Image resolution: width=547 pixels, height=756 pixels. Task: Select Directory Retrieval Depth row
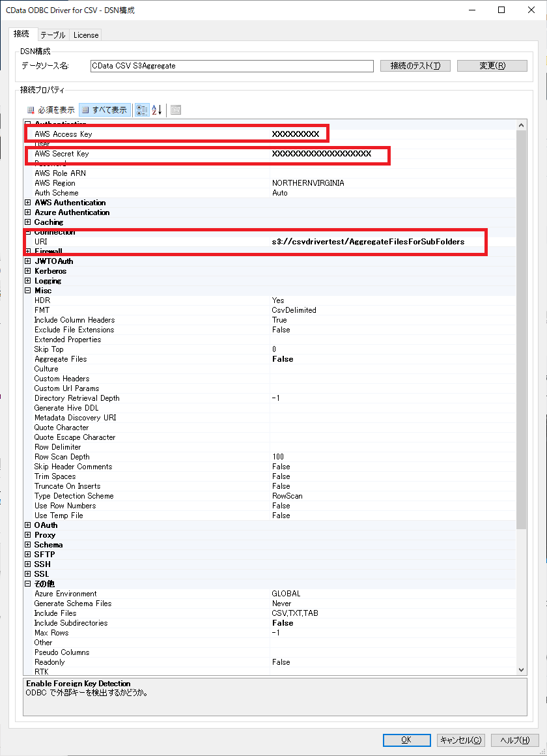270,398
